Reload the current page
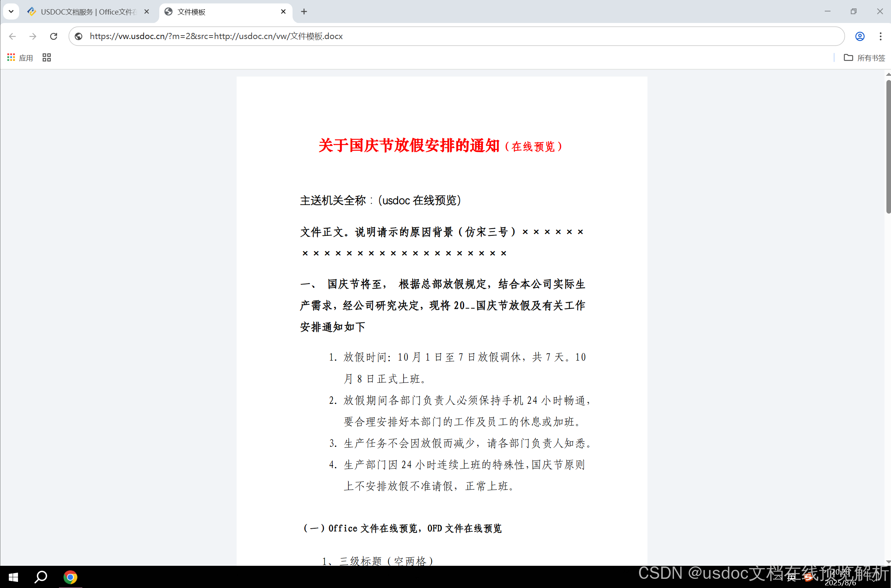The image size is (891, 588). (x=54, y=36)
